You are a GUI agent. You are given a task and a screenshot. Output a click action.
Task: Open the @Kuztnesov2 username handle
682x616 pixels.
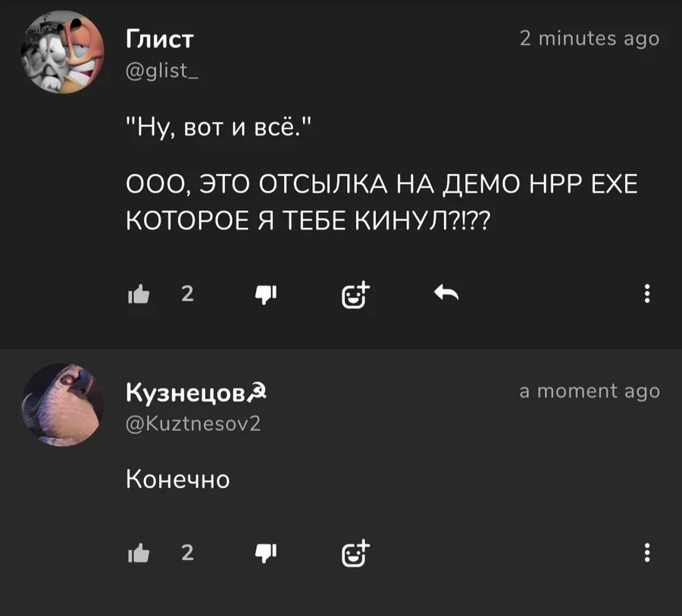click(193, 423)
